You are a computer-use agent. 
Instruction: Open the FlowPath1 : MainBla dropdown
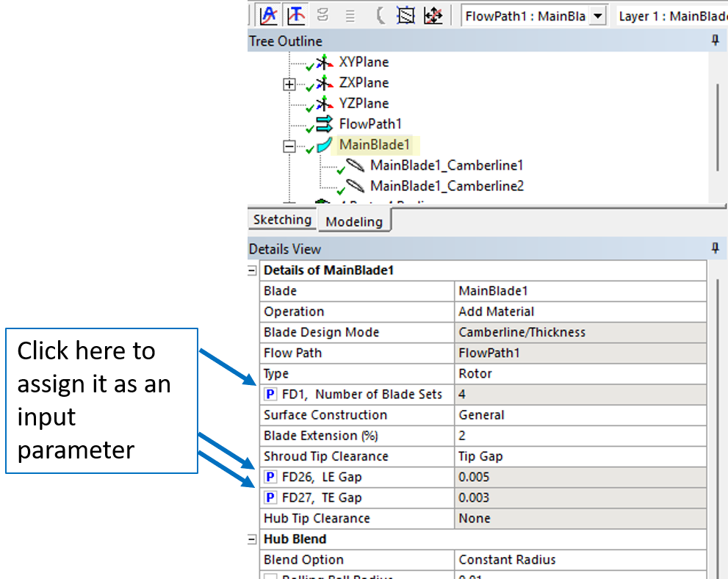[598, 16]
